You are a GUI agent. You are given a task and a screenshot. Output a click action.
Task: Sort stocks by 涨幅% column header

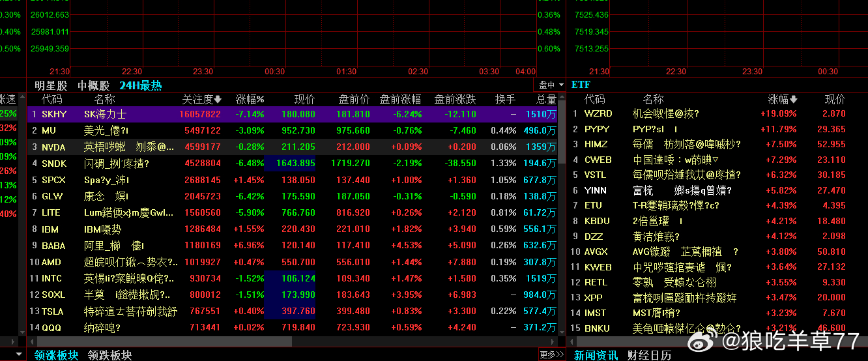(x=250, y=100)
